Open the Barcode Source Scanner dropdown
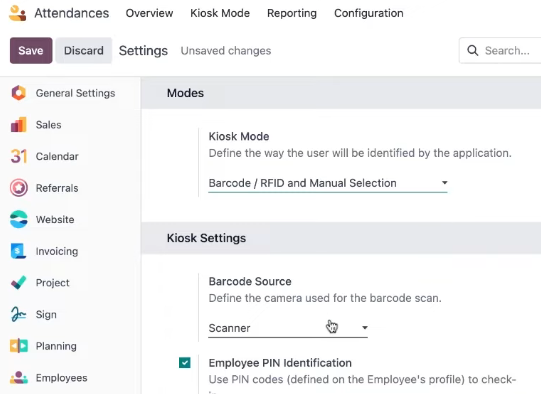The image size is (541, 394). 288,328
